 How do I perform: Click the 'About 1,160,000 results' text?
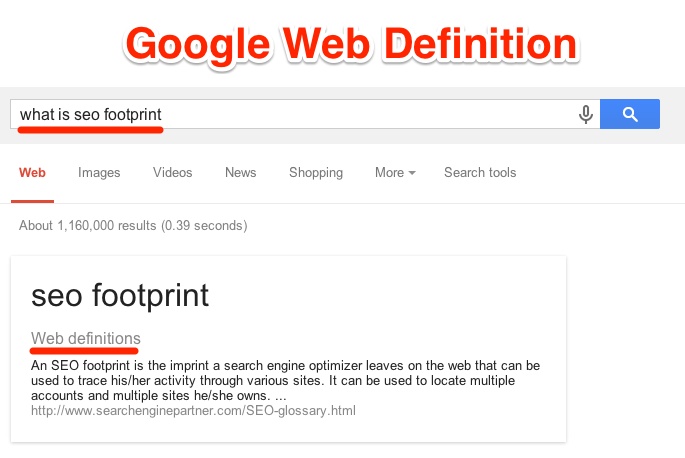point(87,226)
